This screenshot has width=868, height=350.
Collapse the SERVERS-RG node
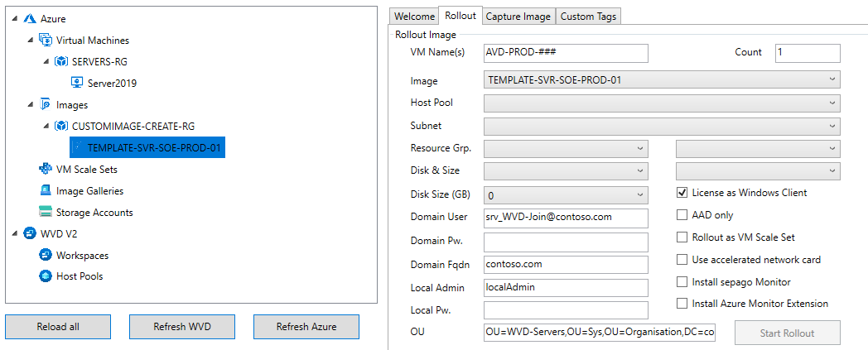click(x=46, y=62)
